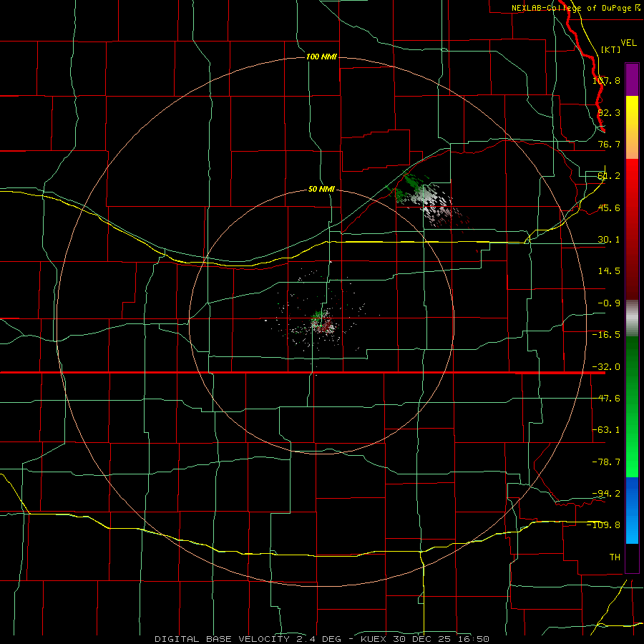Image resolution: width=644 pixels, height=644 pixels.
Task: Click the -94.2 velocity scale value
Action: click(606, 493)
